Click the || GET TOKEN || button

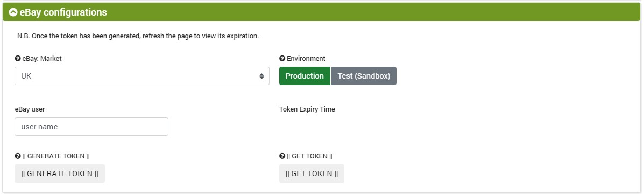pos(312,173)
